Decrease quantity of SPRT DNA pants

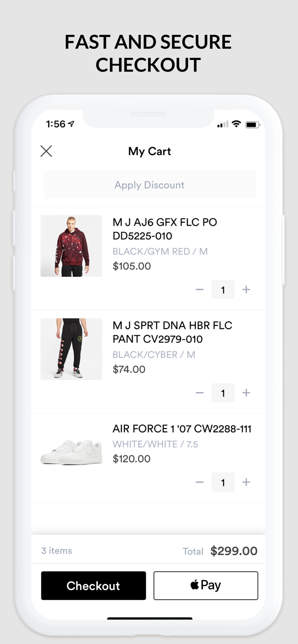click(200, 393)
